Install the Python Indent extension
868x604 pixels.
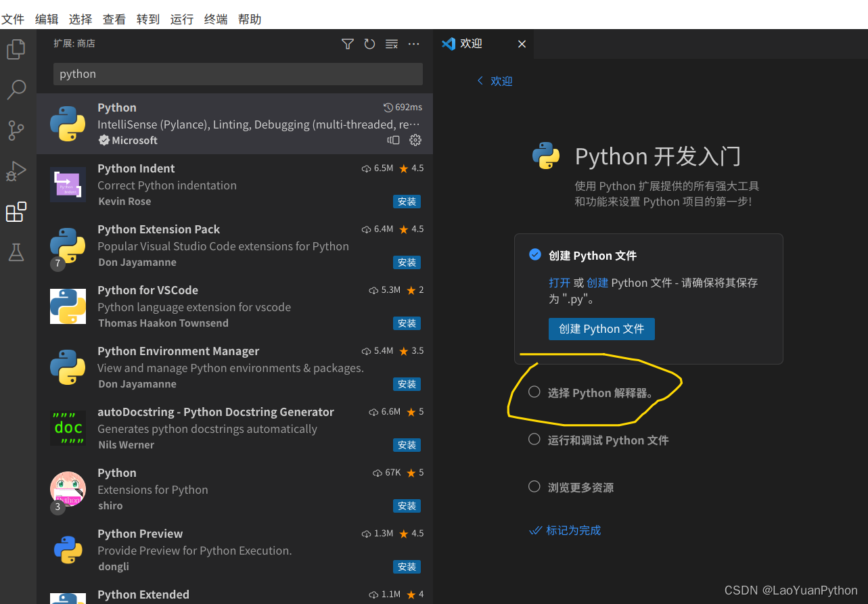(407, 202)
